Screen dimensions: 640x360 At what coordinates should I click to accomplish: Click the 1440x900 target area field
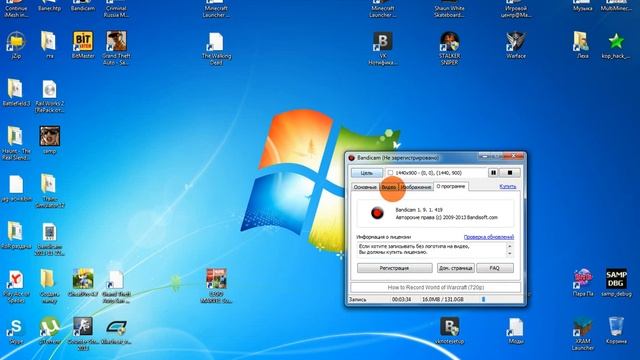click(436, 173)
